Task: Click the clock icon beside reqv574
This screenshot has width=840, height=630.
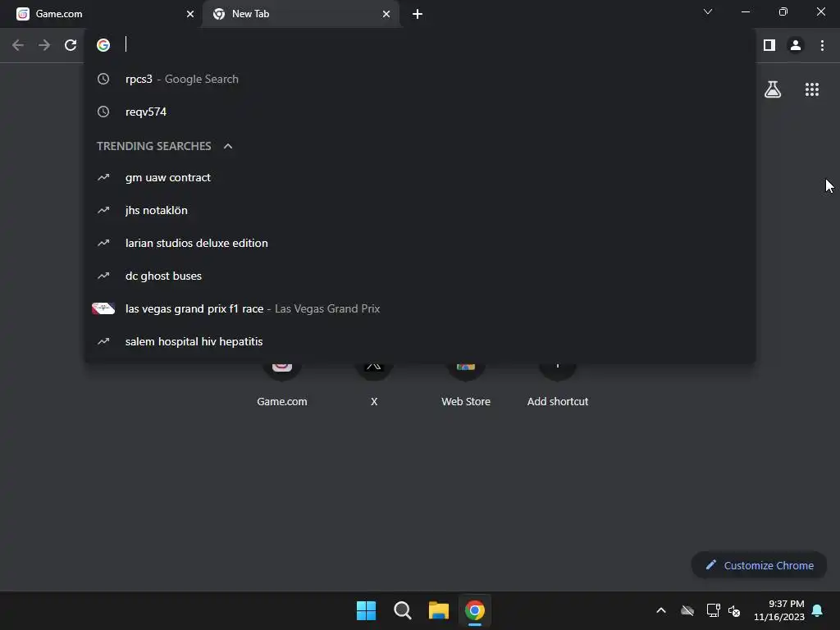Action: click(103, 112)
